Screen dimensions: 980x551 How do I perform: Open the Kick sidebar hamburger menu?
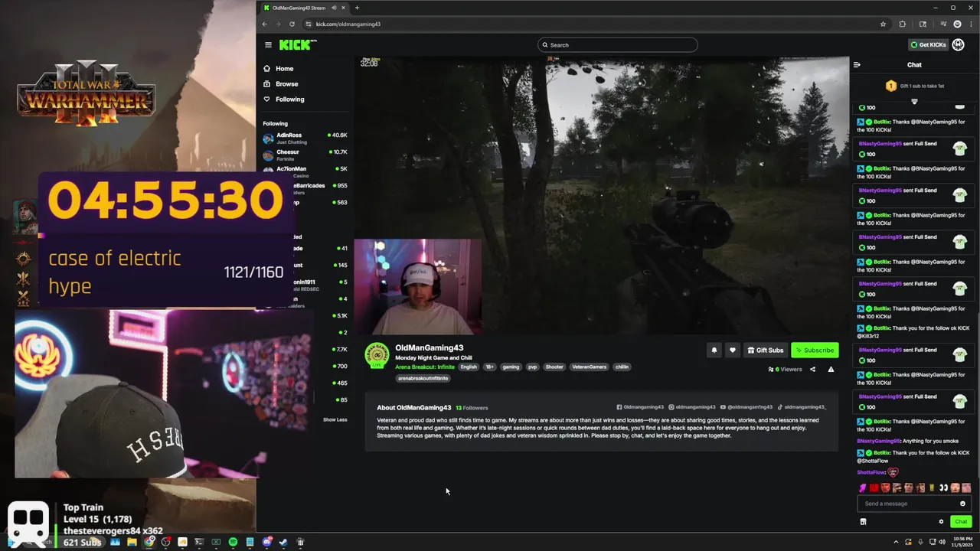[x=268, y=45]
